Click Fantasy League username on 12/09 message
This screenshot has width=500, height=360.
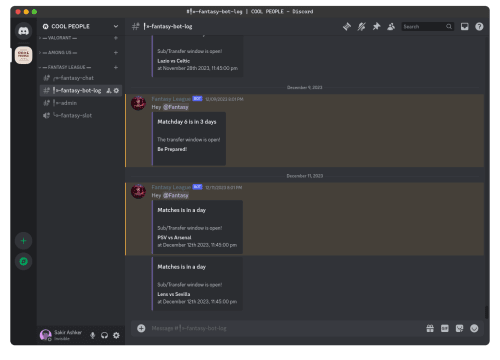tap(171, 99)
